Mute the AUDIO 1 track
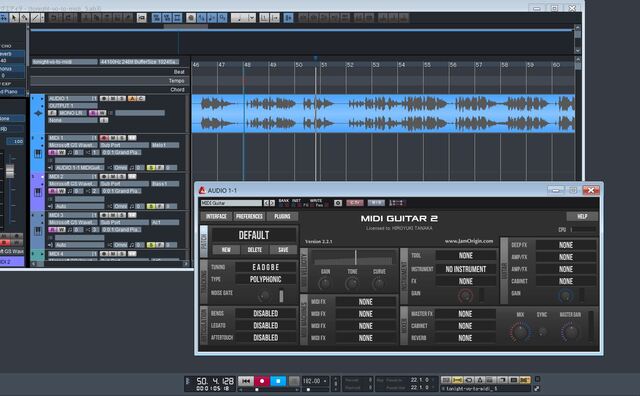640x396 pixels. pos(113,98)
